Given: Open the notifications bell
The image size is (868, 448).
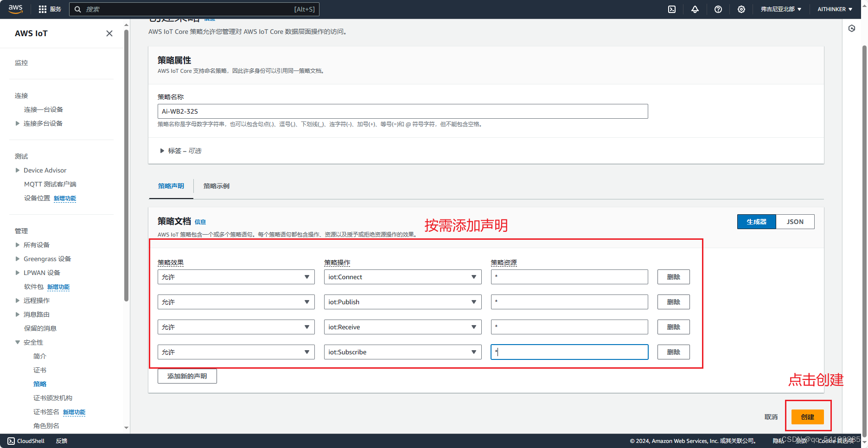Looking at the screenshot, I should click(x=695, y=9).
